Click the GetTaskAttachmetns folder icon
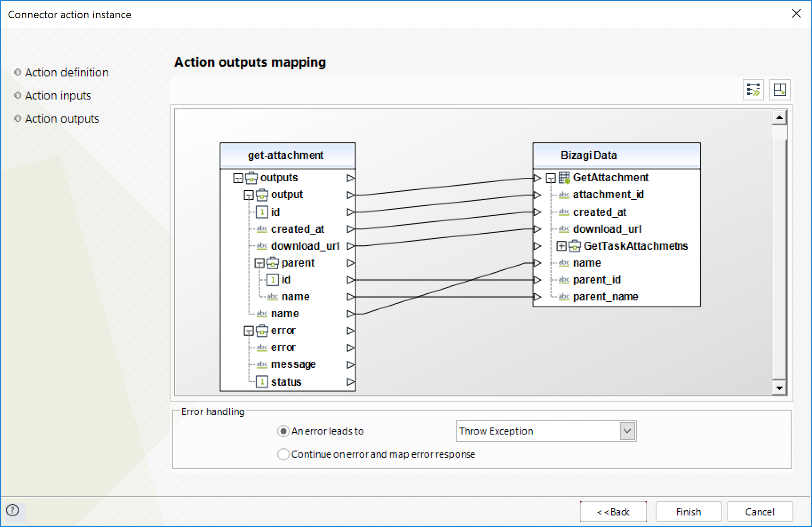This screenshot has width=812, height=527. [575, 246]
